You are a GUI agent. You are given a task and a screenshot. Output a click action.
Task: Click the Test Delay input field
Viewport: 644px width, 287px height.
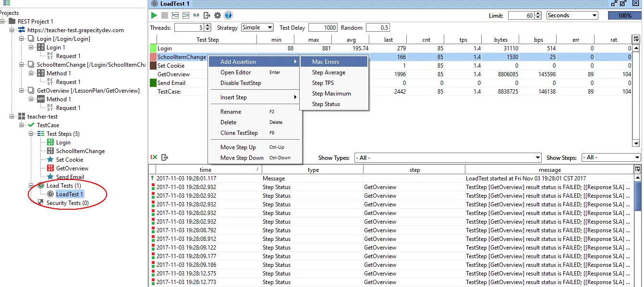[323, 27]
